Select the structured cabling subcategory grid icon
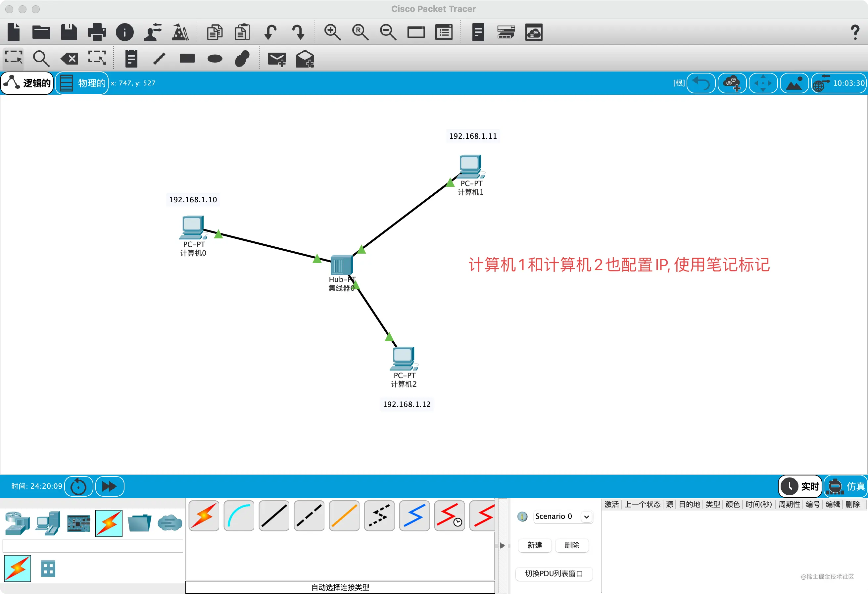This screenshot has height=594, width=868. [x=48, y=569]
